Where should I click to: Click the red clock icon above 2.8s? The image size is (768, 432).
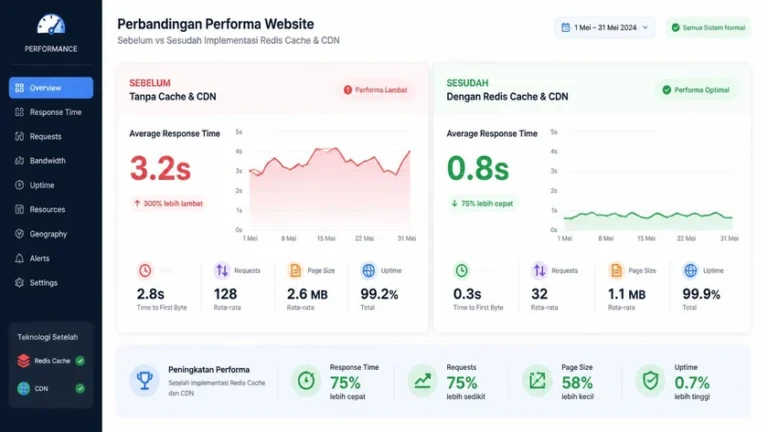pyautogui.click(x=145, y=270)
